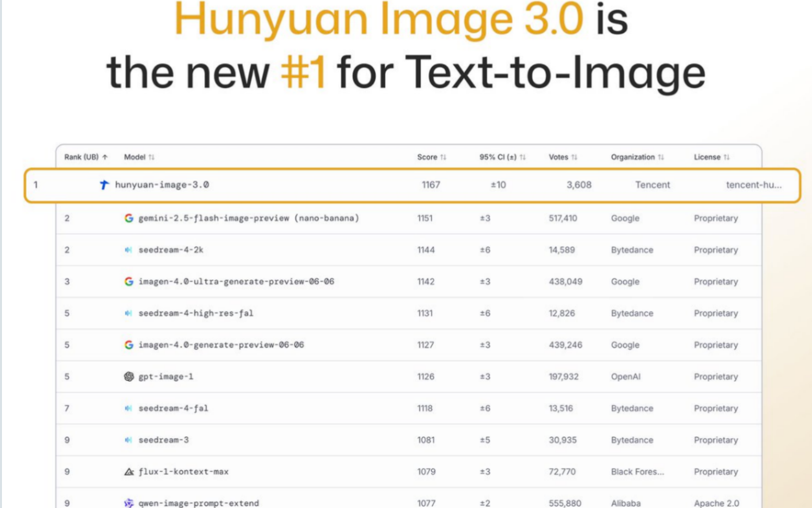Click Bytedance icon next to seedream-4-high-res-fal

pyautogui.click(x=128, y=313)
